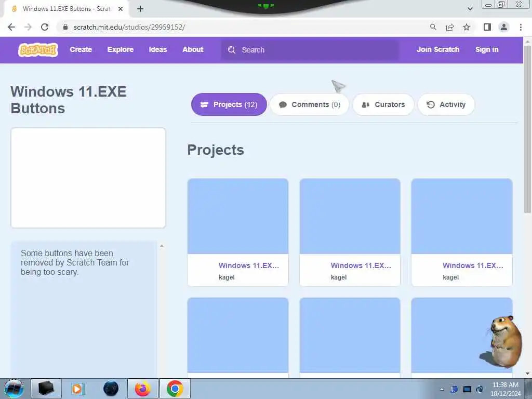The width and height of the screenshot is (532, 399).
Task: Open Explore in Scratch navbar
Action: point(121,49)
